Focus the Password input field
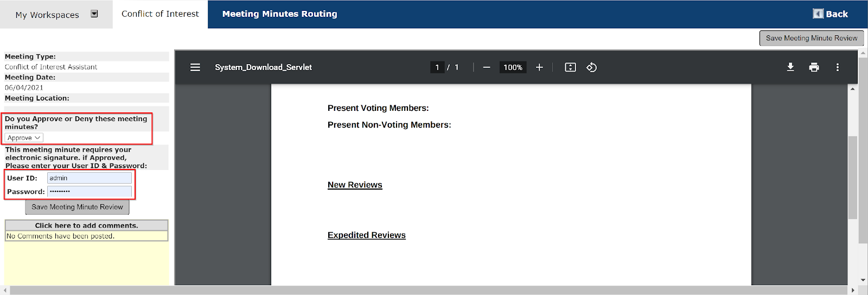This screenshot has height=295, width=868. (x=90, y=191)
